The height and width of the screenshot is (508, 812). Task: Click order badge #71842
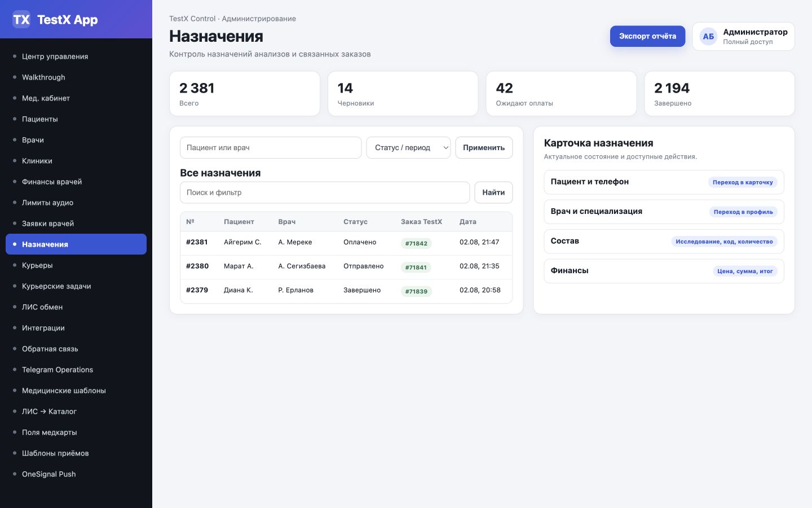[x=416, y=243]
